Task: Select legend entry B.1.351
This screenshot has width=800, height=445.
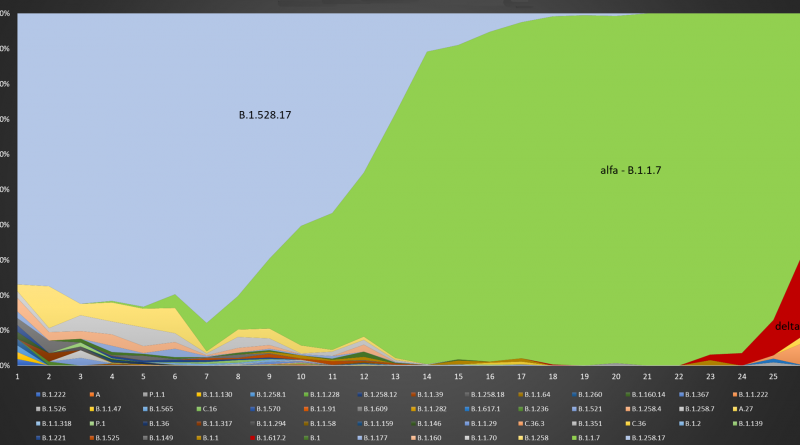Action: coord(587,424)
